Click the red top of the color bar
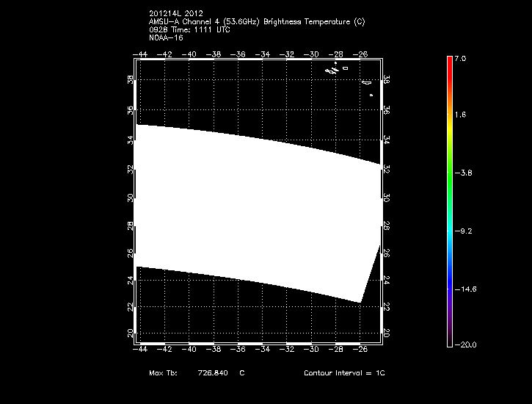 [x=449, y=62]
